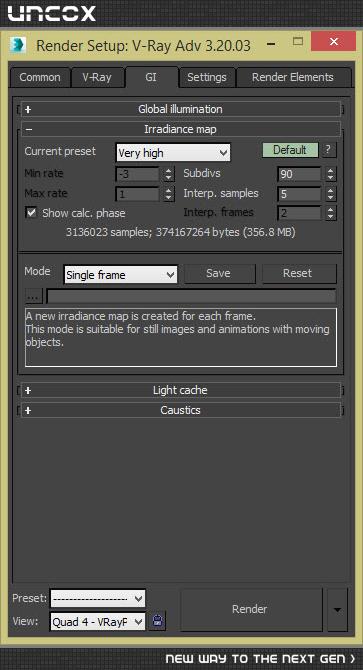
Task: Toggle the Show calc. phase checkbox
Action: [31, 213]
